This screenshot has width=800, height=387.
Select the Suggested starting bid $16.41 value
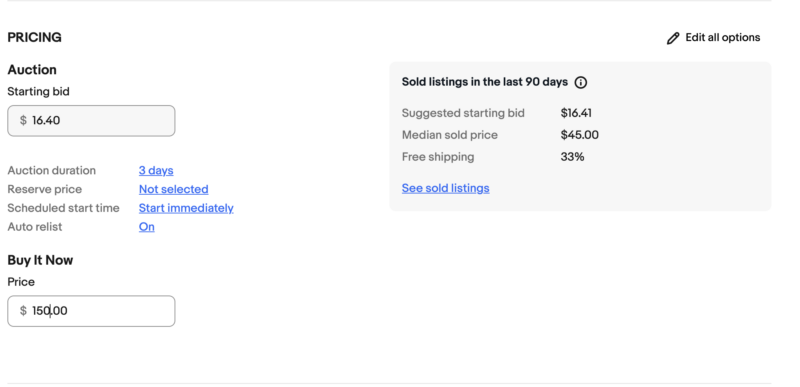pyautogui.click(x=576, y=113)
